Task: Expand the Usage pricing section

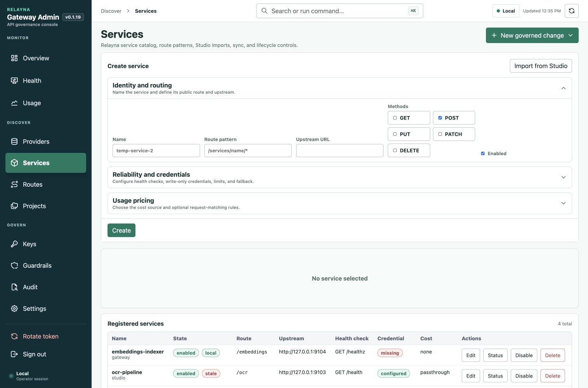Action: point(564,203)
